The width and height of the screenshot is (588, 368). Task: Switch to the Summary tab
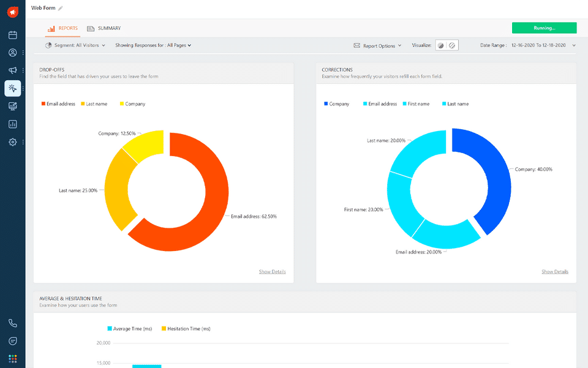point(104,29)
